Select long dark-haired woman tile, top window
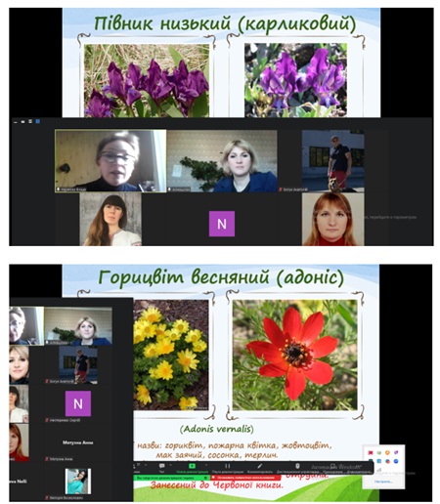The image size is (440, 504). (x=110, y=219)
